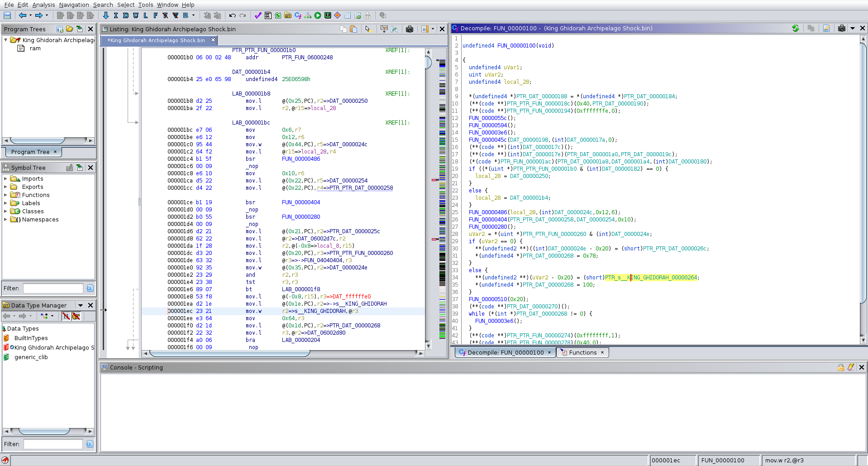Take a snapshot of the Listing view
The image size is (868, 466).
pyautogui.click(x=410, y=29)
